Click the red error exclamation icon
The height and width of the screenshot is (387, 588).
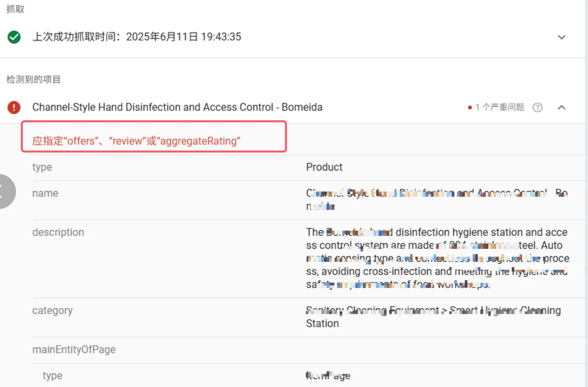click(14, 107)
